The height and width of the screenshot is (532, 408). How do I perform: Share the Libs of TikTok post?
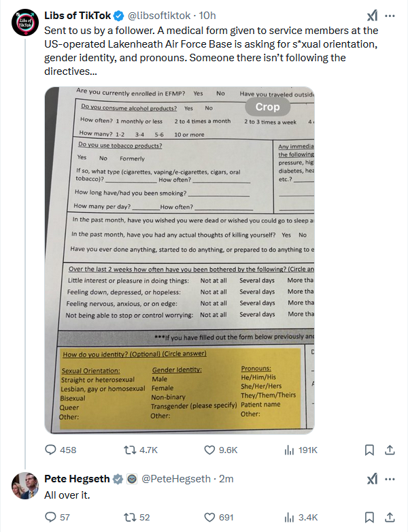[x=390, y=450]
